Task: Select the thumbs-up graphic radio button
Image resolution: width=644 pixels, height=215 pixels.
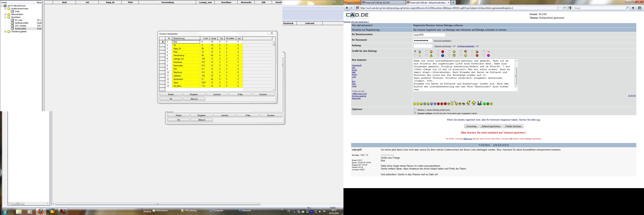Action: point(472,51)
